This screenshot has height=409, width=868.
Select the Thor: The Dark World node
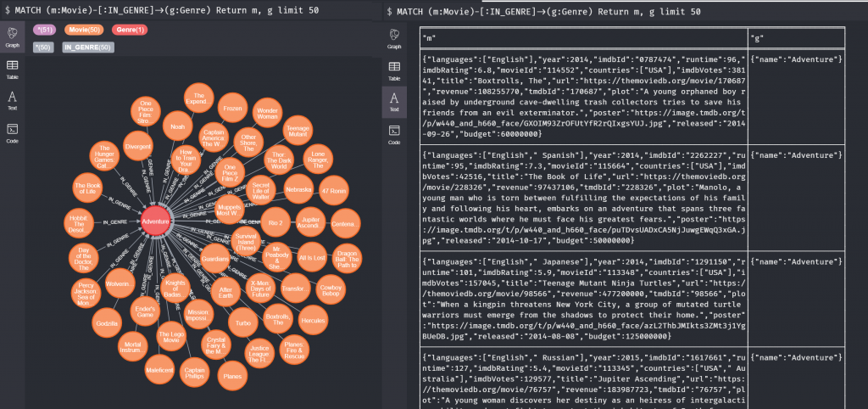279,160
